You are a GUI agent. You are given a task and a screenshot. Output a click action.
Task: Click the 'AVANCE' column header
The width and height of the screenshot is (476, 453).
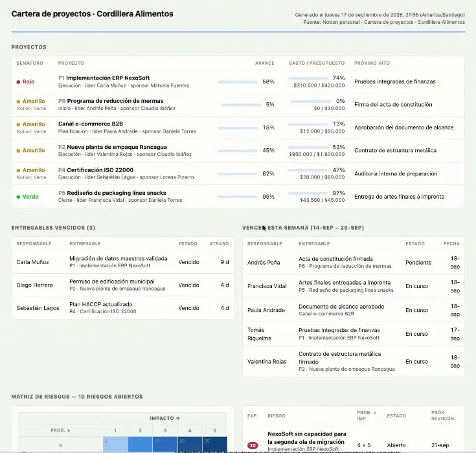265,63
